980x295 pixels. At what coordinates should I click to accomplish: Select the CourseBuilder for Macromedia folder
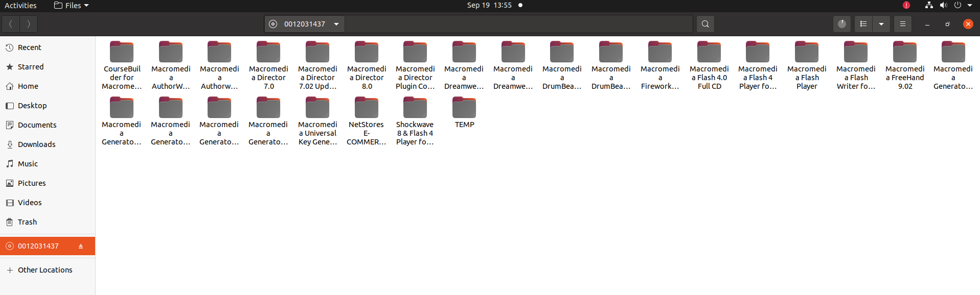122,65
